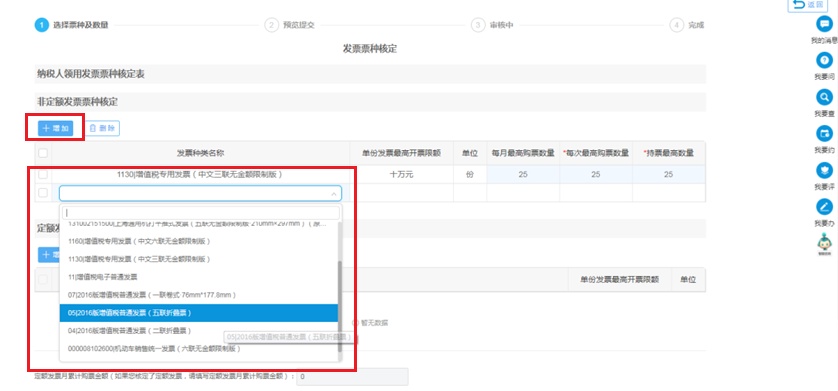Click the dropdown list vertical scrollbar

coord(339,306)
